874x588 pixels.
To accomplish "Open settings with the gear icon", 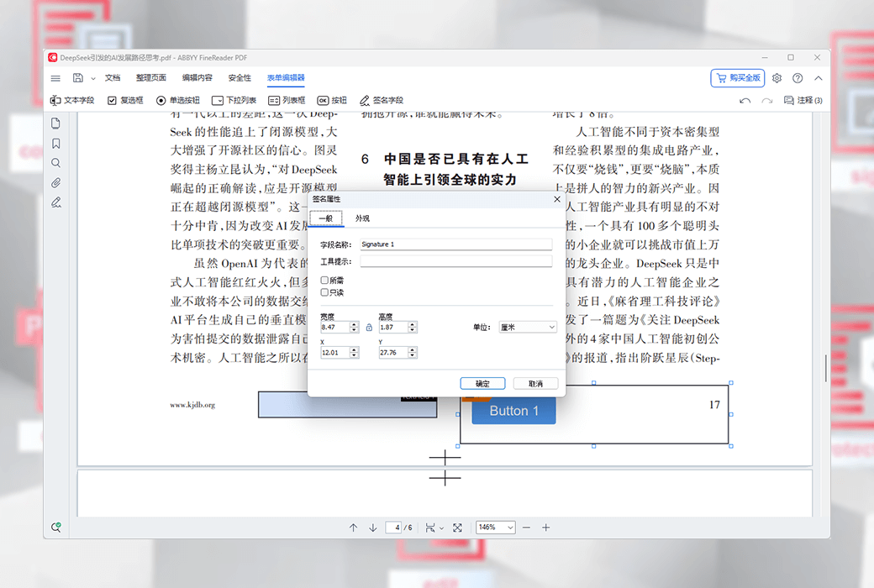I will click(777, 78).
